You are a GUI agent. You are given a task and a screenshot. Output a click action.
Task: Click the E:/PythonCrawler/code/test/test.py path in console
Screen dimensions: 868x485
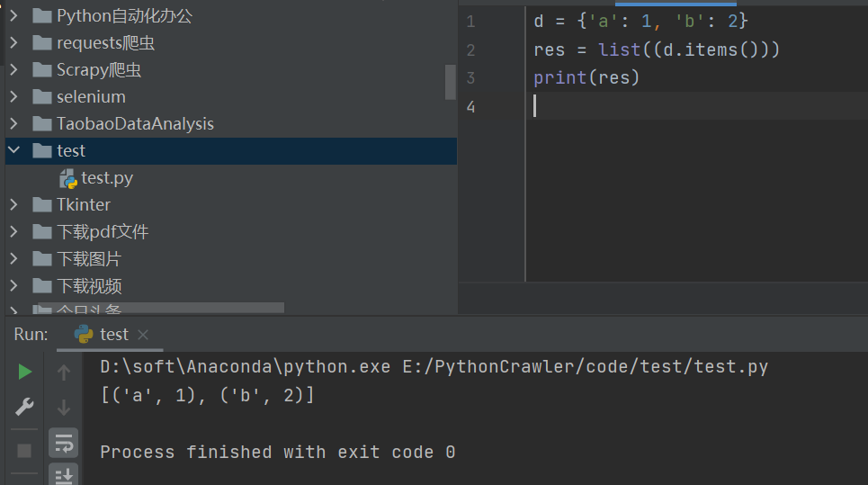593,367
